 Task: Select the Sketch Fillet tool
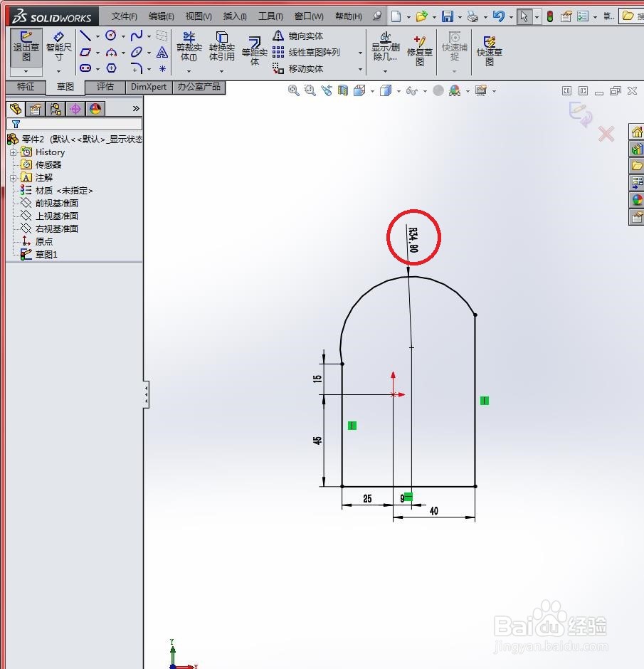point(137,68)
